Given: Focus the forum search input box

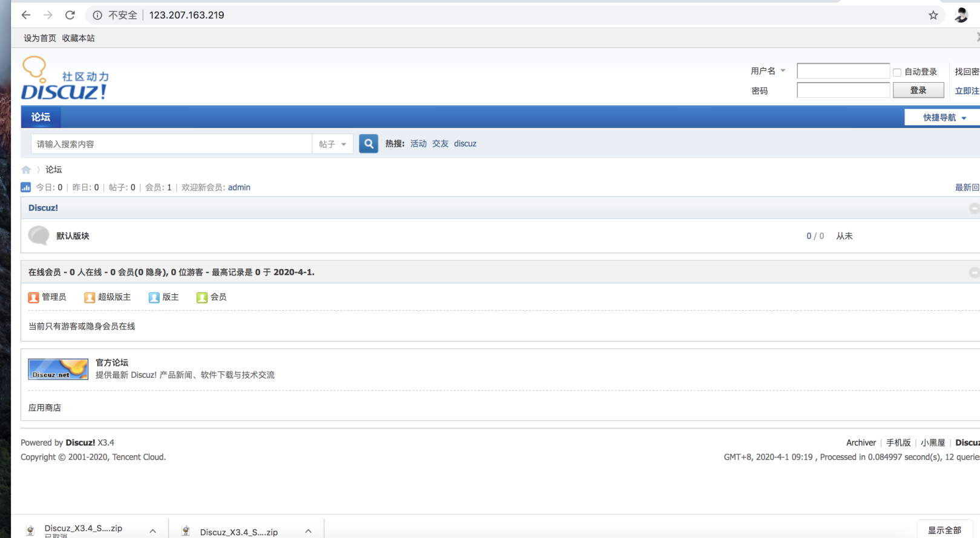Looking at the screenshot, I should [172, 144].
